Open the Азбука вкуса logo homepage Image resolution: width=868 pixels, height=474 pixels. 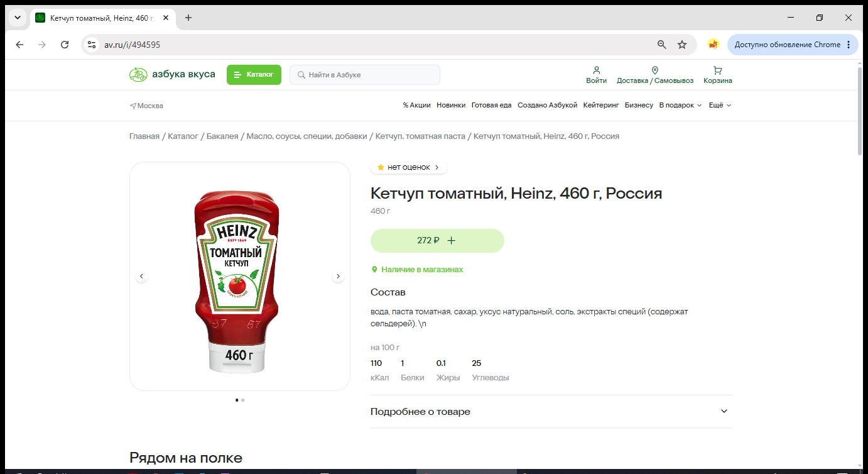click(x=172, y=75)
